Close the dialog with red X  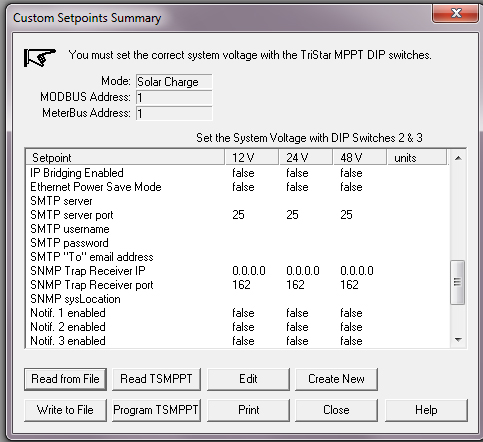(456, 13)
